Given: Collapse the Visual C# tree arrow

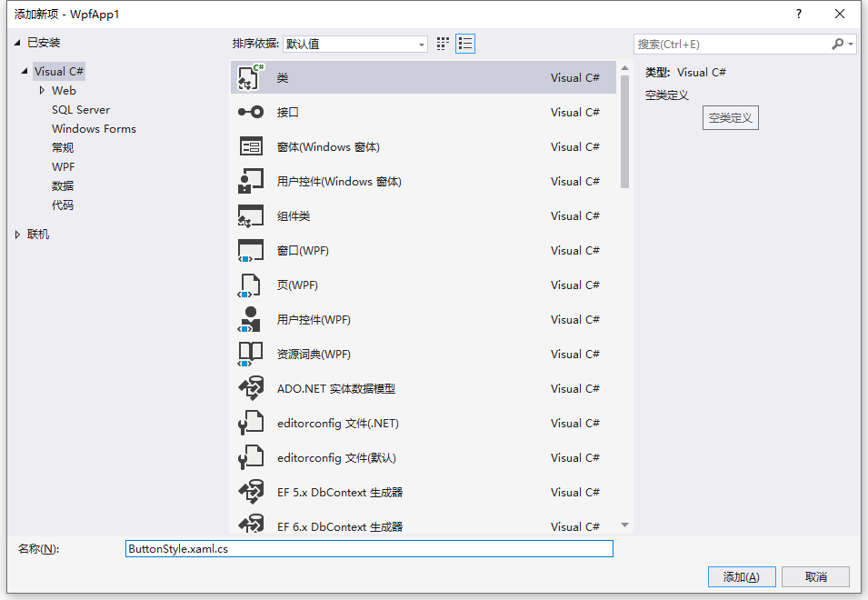Looking at the screenshot, I should click(x=25, y=71).
